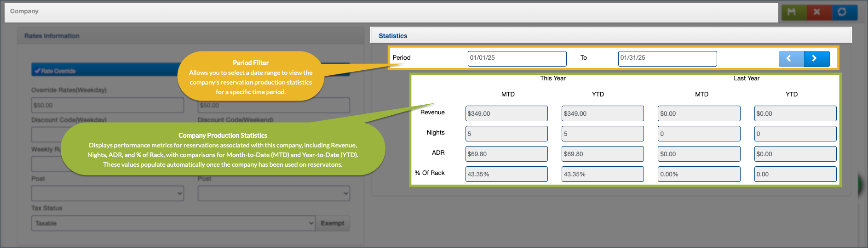This screenshot has height=248, width=868.
Task: Click Last Year YTD Revenue field
Action: (795, 113)
